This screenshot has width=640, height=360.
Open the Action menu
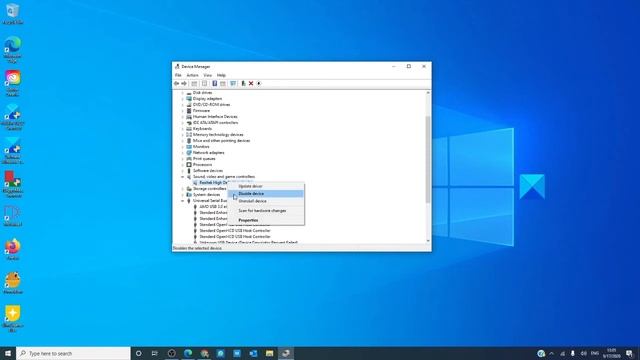coord(192,75)
